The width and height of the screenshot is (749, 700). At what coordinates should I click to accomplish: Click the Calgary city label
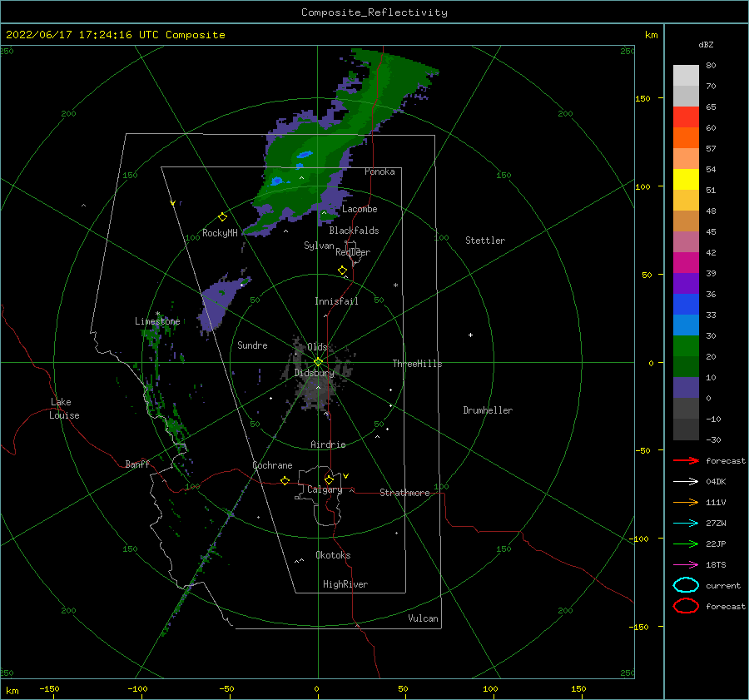coord(325,489)
